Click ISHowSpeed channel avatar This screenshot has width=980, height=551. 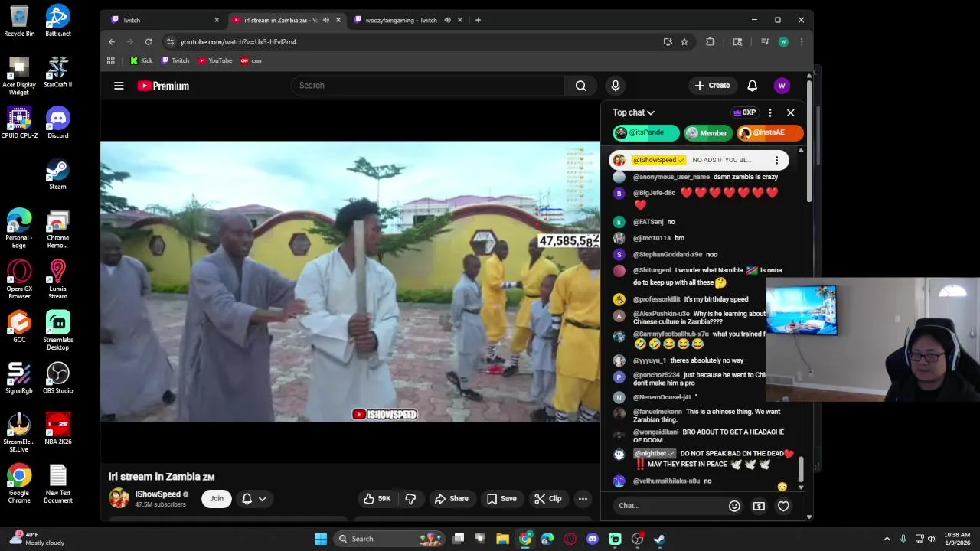click(x=119, y=499)
